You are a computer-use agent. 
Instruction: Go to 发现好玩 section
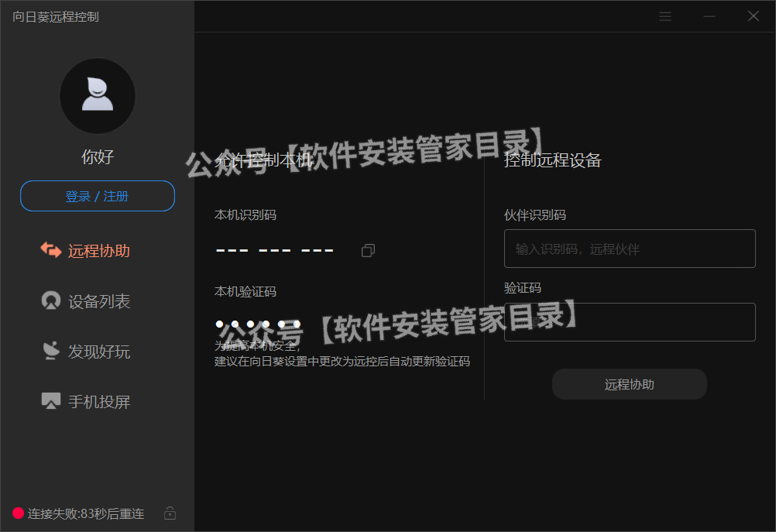[86, 352]
